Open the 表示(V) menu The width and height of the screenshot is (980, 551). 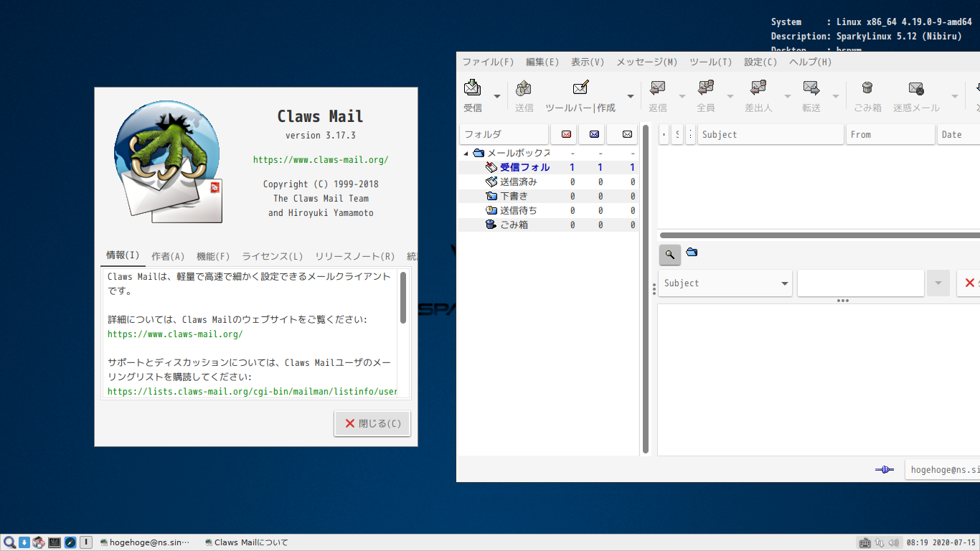tap(588, 62)
